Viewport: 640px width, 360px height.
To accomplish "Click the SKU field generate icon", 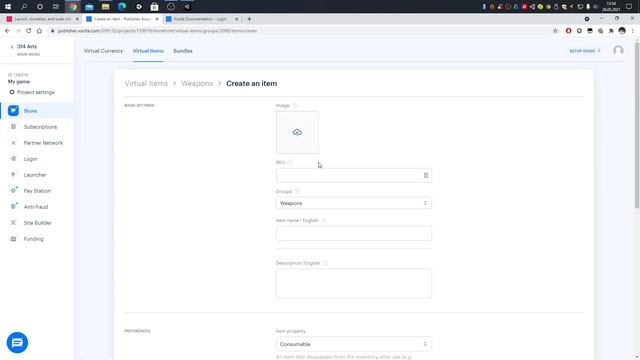I will [426, 176].
